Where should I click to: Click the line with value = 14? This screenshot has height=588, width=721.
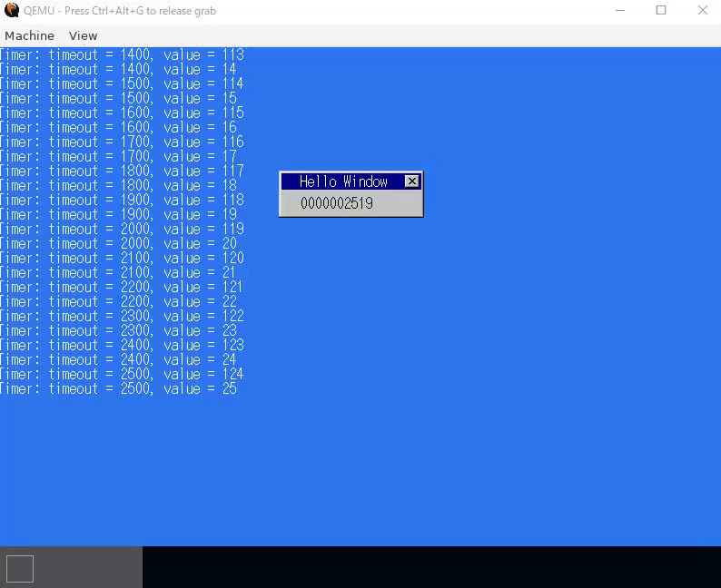(x=118, y=69)
